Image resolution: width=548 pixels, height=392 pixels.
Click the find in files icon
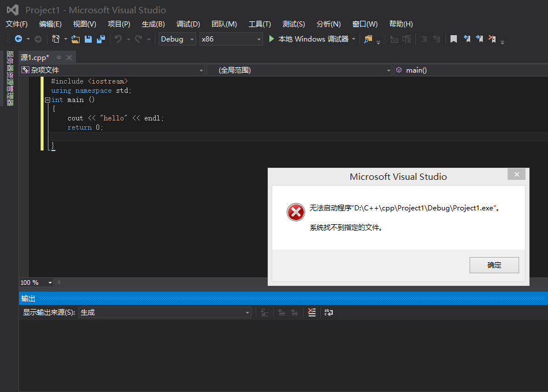pyautogui.click(x=368, y=39)
